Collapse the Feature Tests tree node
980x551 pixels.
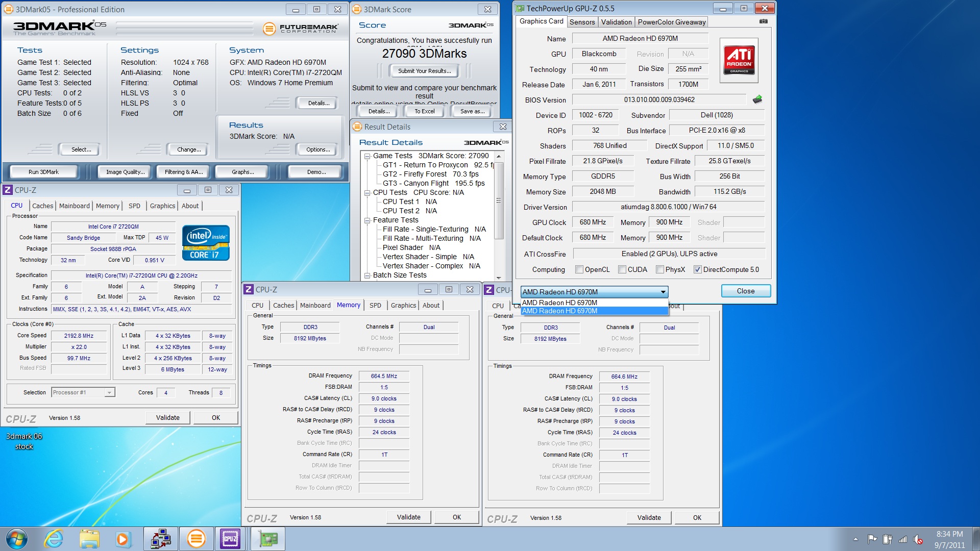pyautogui.click(x=367, y=220)
